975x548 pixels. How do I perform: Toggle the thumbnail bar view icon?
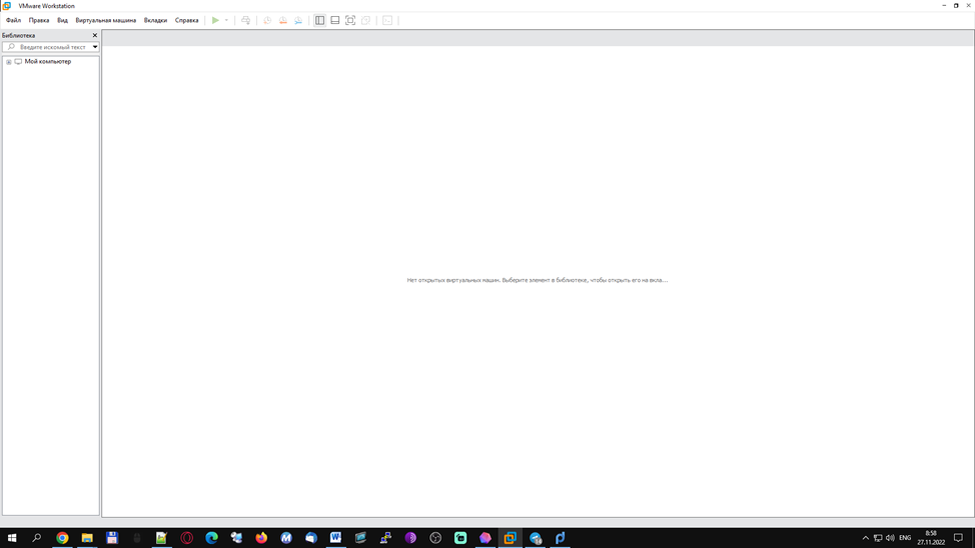[335, 21]
